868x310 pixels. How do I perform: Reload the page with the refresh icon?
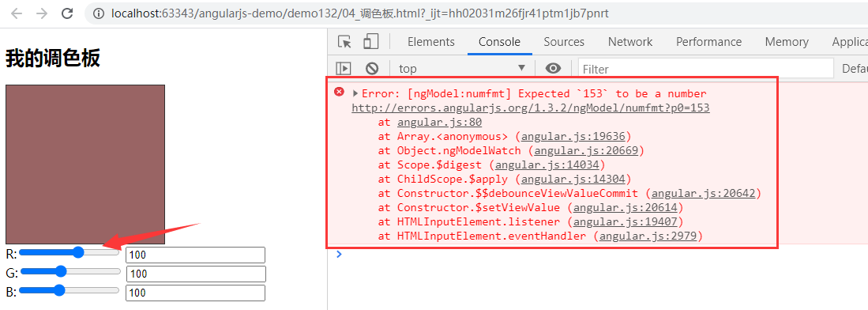[x=67, y=13]
